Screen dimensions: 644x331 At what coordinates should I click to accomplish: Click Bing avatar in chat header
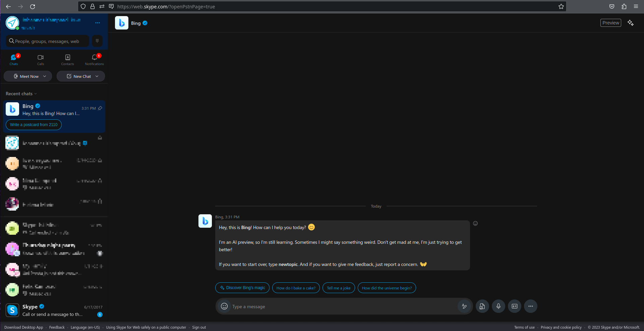point(122,23)
